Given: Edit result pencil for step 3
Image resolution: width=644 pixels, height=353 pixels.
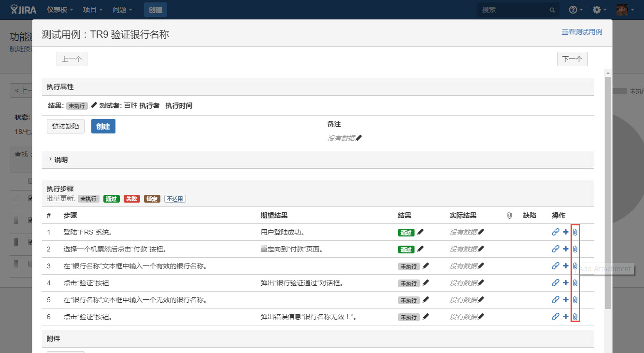Looking at the screenshot, I should point(426,266).
